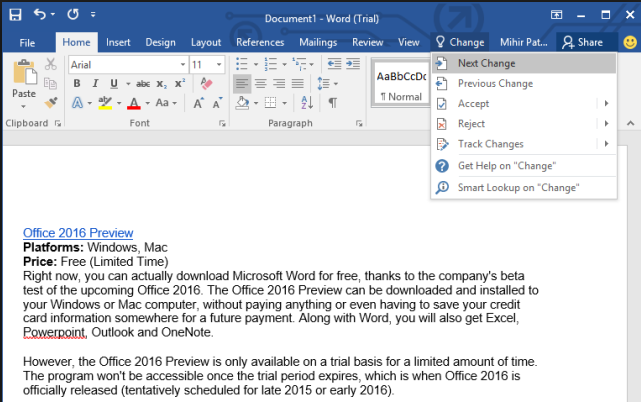Click the Redo/Repeat icon
The height and width of the screenshot is (402, 641).
(x=73, y=15)
